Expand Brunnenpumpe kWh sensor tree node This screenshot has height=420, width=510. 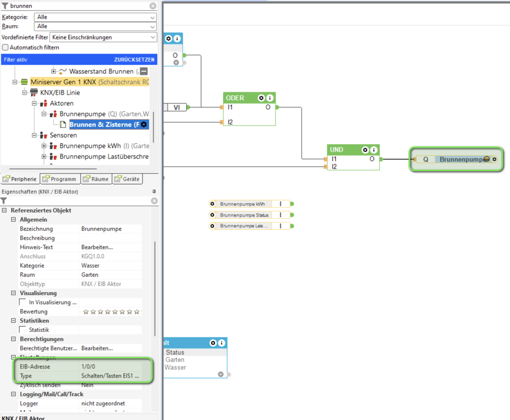pos(44,146)
